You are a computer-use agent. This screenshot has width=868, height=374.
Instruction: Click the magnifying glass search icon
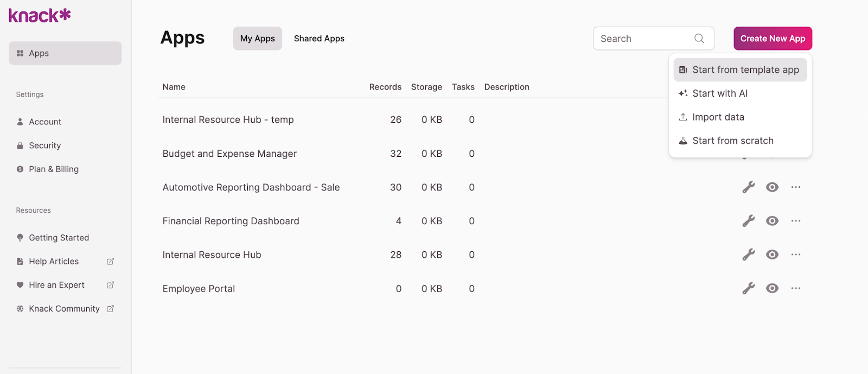[x=699, y=39]
